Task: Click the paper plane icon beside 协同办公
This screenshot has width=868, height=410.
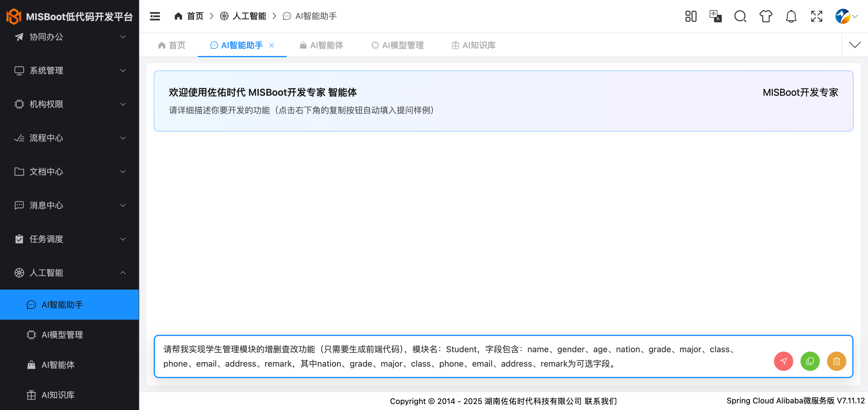Action: [x=19, y=37]
